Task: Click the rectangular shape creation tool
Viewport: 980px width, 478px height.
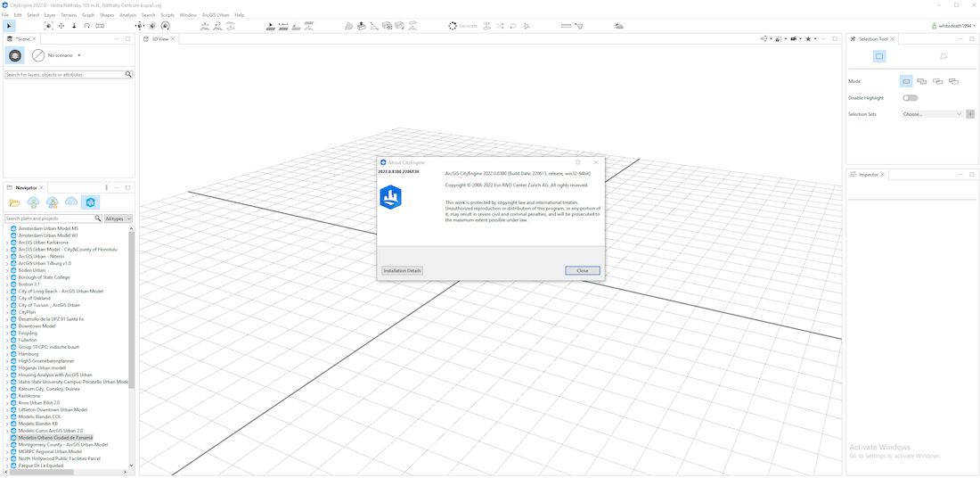Action: coord(361,26)
